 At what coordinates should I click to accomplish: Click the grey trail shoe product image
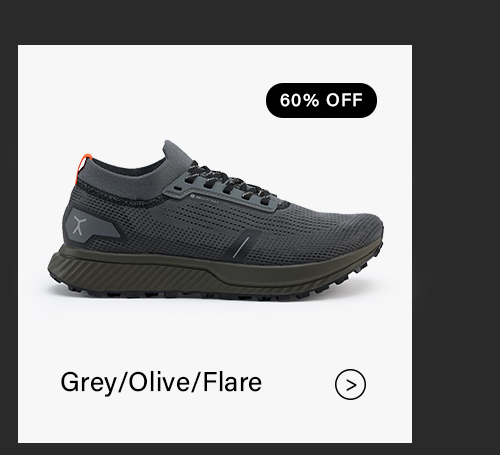[x=215, y=221]
